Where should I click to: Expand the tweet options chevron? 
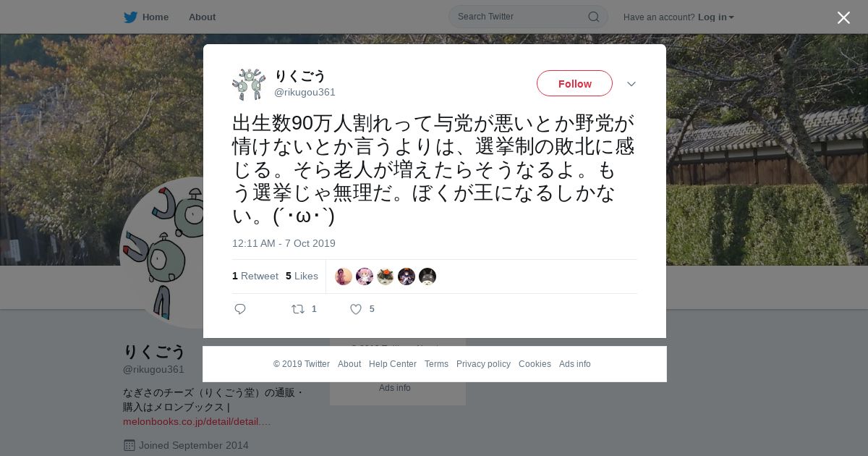click(631, 84)
